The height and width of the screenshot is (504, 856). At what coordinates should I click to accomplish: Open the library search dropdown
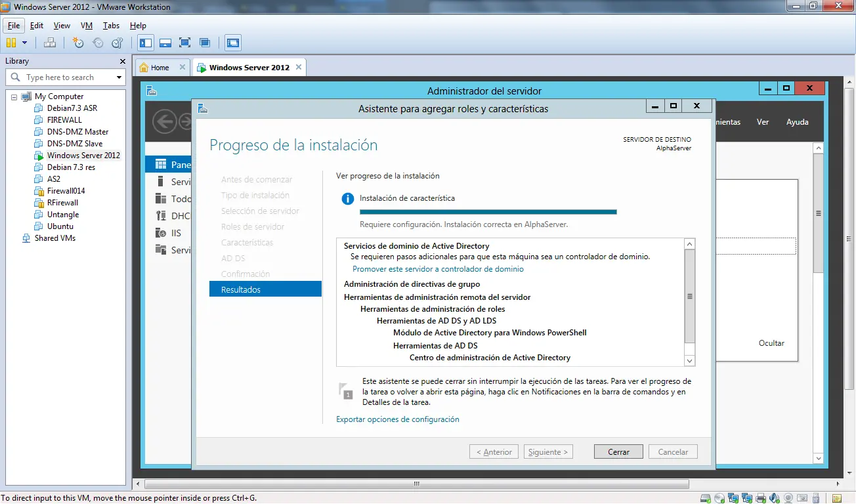(x=119, y=77)
